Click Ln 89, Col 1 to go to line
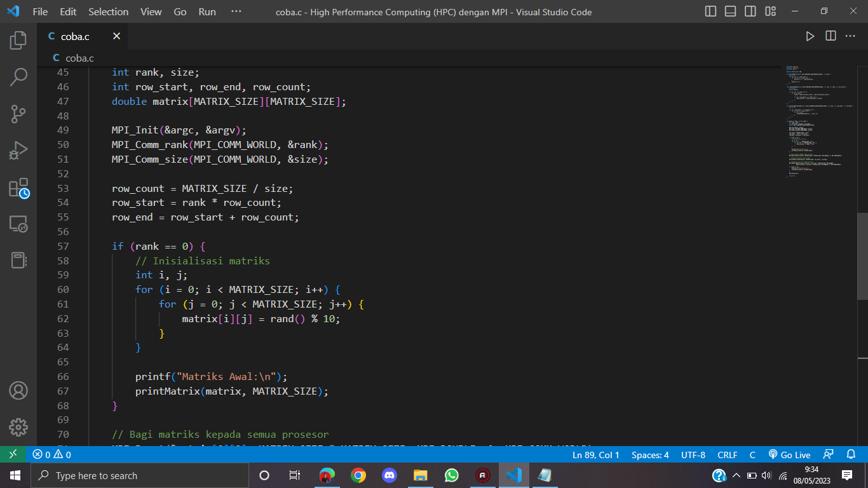 (595, 454)
